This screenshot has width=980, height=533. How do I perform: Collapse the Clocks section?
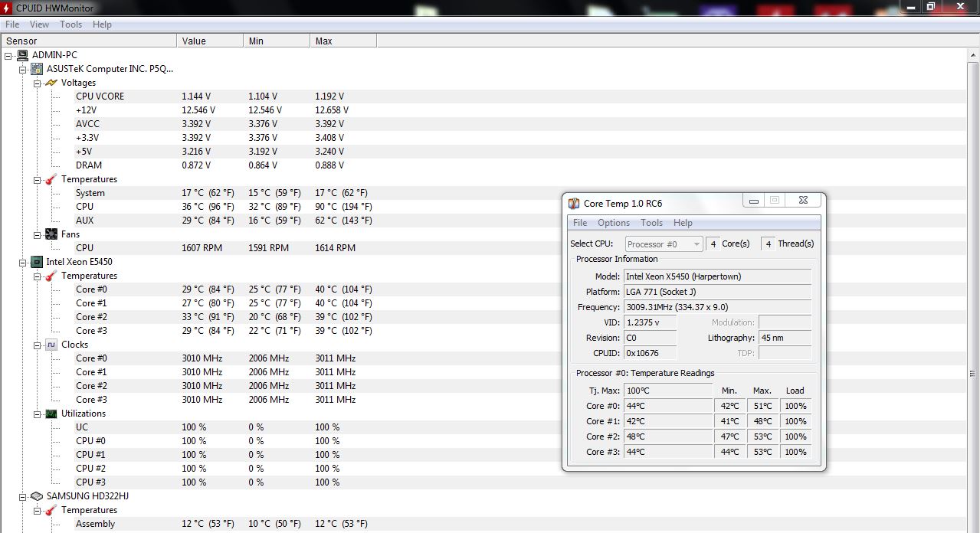click(37, 345)
